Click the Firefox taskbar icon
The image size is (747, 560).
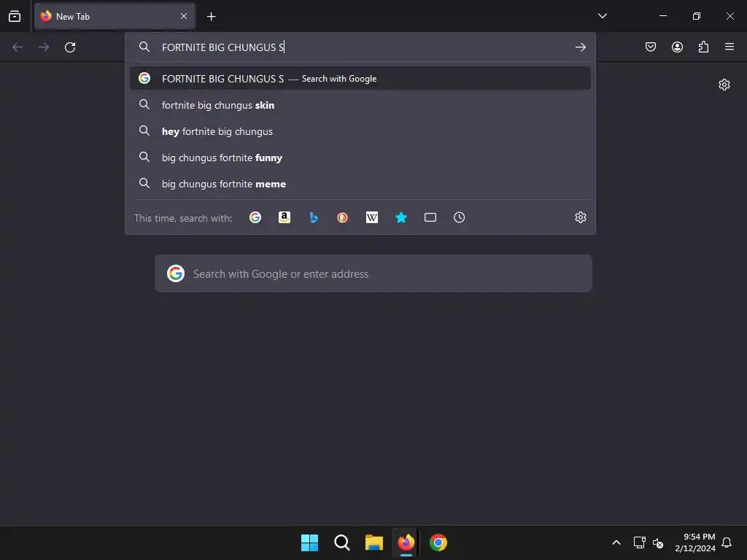click(x=406, y=542)
